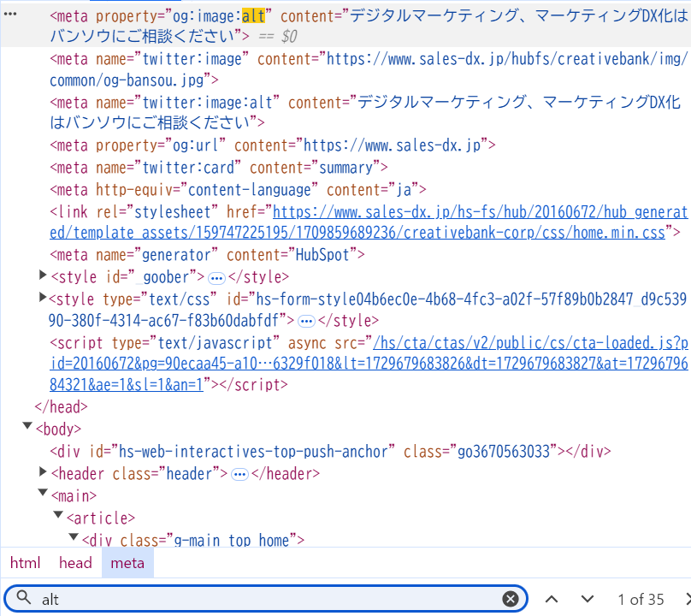This screenshot has width=691, height=616.
Task: Expand collapsed goober style ellipsis badge
Action: click(216, 278)
